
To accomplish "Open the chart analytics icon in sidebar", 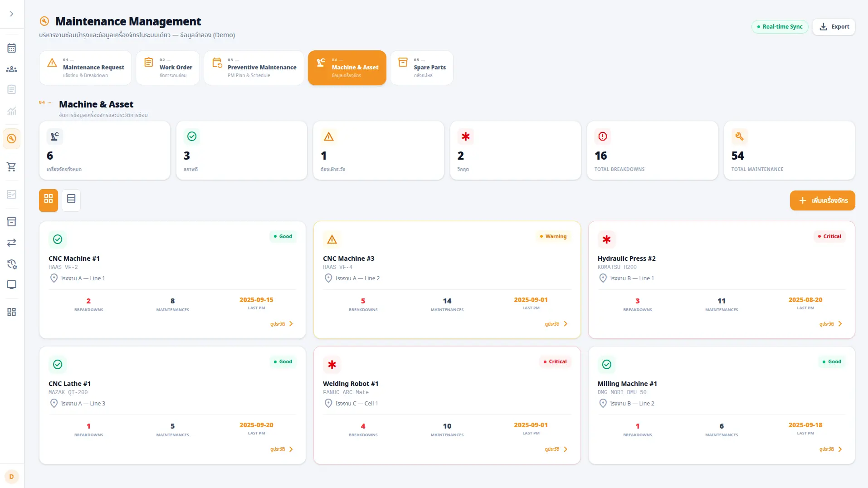I will click(12, 110).
